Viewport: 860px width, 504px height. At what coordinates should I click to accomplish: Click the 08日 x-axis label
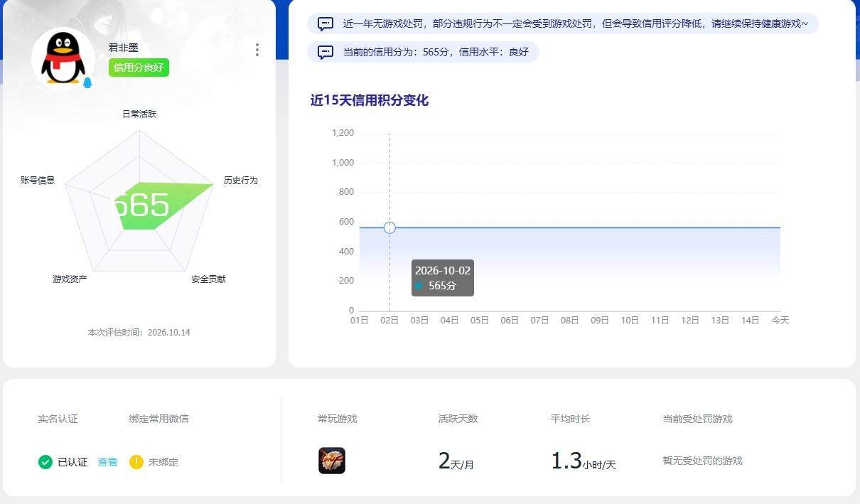(x=570, y=321)
